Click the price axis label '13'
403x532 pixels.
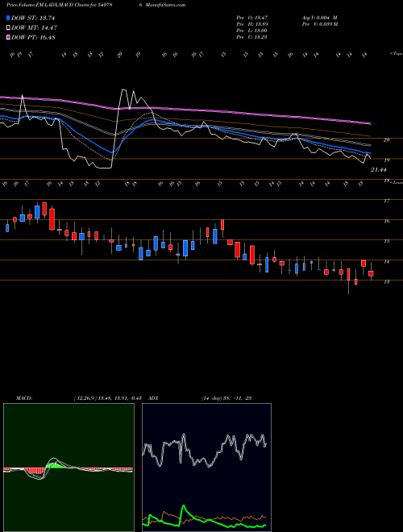click(x=386, y=281)
